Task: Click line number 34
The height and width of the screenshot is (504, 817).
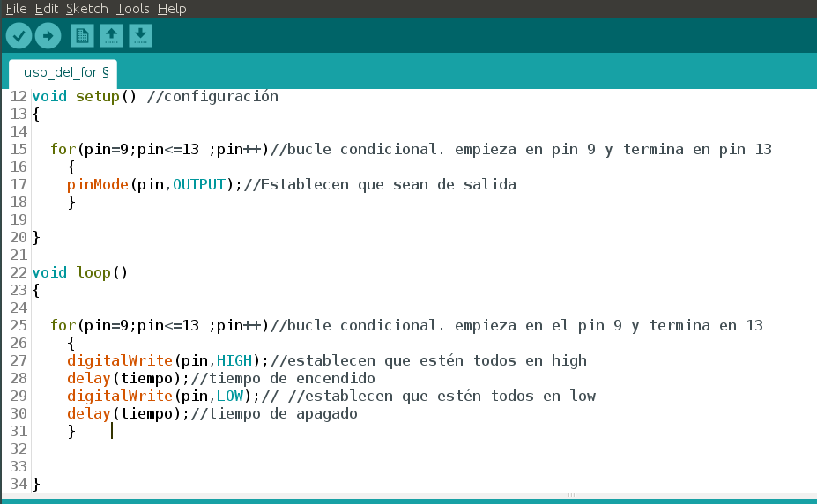Action: pyautogui.click(x=19, y=485)
